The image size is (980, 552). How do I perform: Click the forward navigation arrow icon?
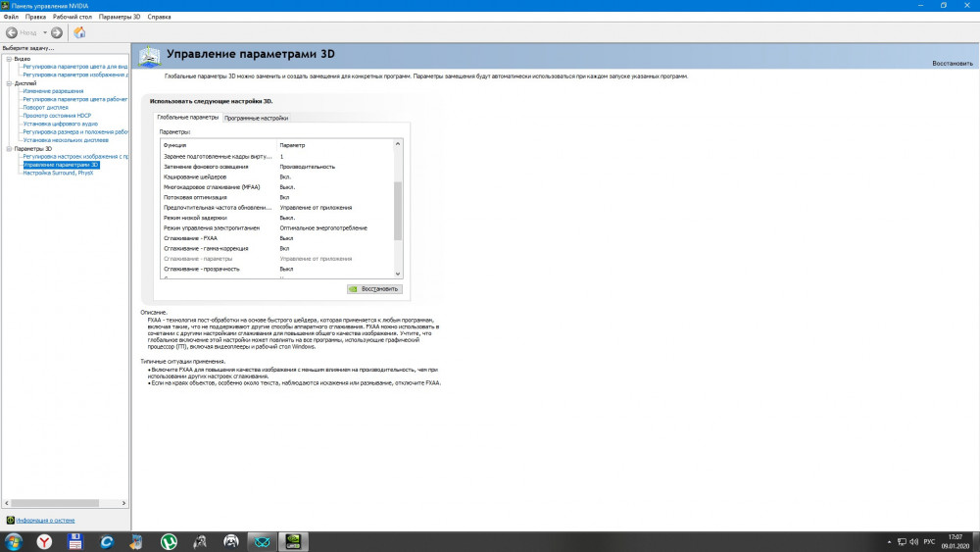[56, 32]
